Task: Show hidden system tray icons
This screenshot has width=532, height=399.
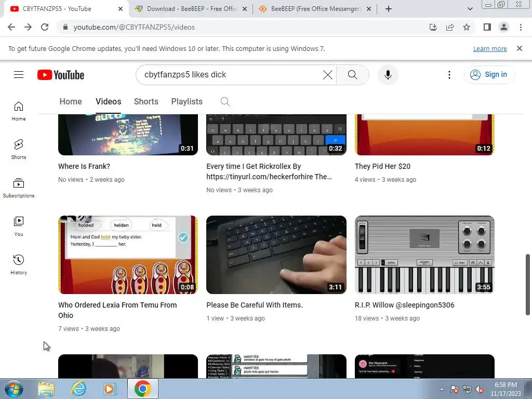Action: coord(442,389)
